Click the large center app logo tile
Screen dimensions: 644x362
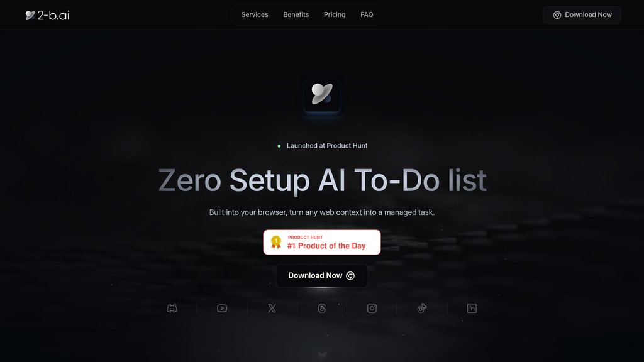(x=322, y=93)
